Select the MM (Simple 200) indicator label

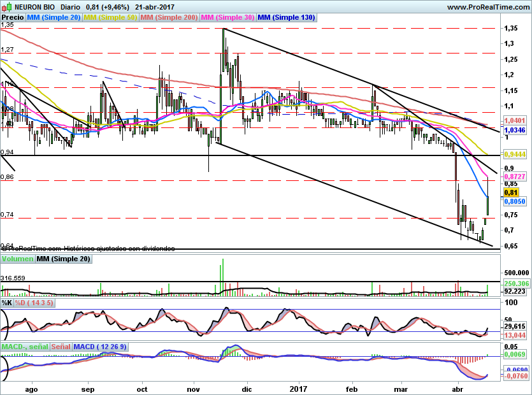coord(168,18)
